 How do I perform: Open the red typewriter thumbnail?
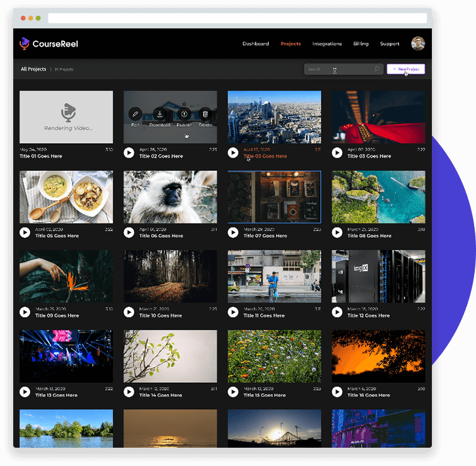pos(378,117)
